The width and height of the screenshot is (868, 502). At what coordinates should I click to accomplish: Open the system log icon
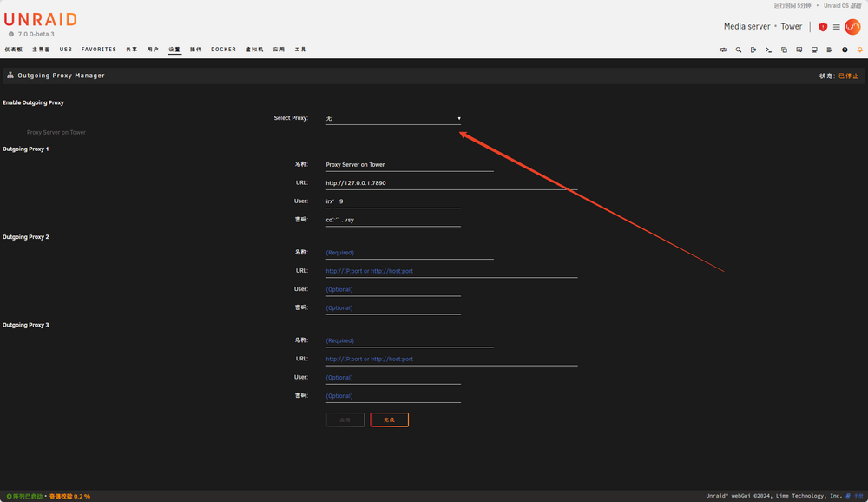tap(829, 50)
